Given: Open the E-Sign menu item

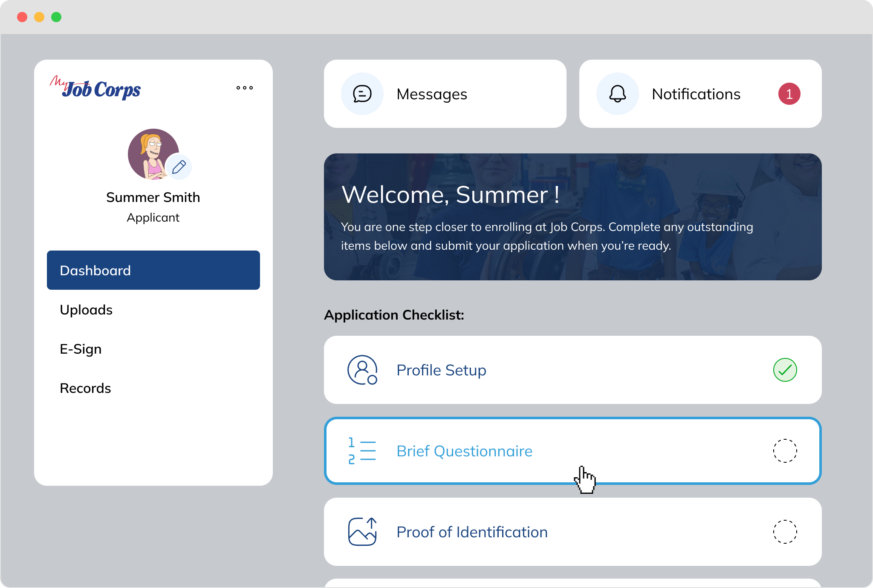Looking at the screenshot, I should (153, 349).
